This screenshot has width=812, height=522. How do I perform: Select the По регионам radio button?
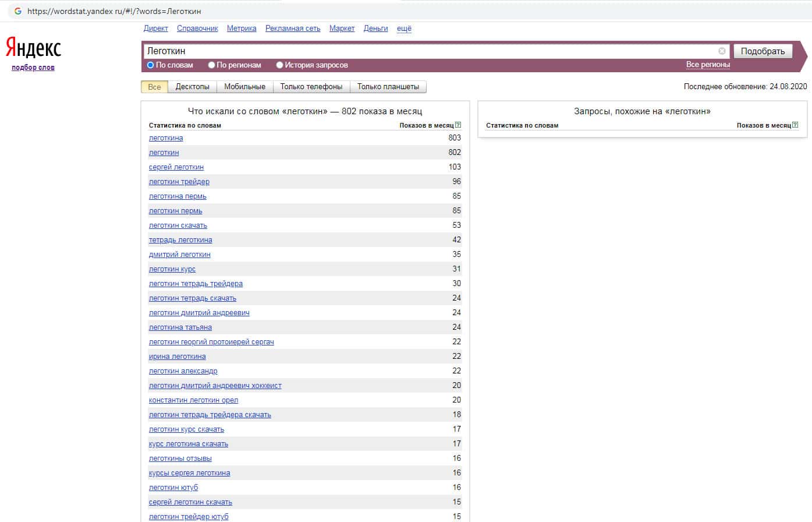pyautogui.click(x=212, y=65)
